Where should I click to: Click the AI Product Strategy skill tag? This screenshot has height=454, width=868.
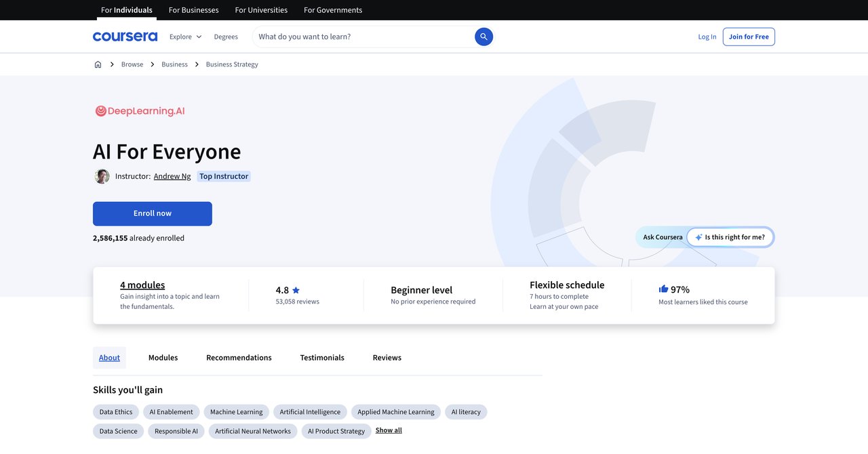tap(336, 431)
